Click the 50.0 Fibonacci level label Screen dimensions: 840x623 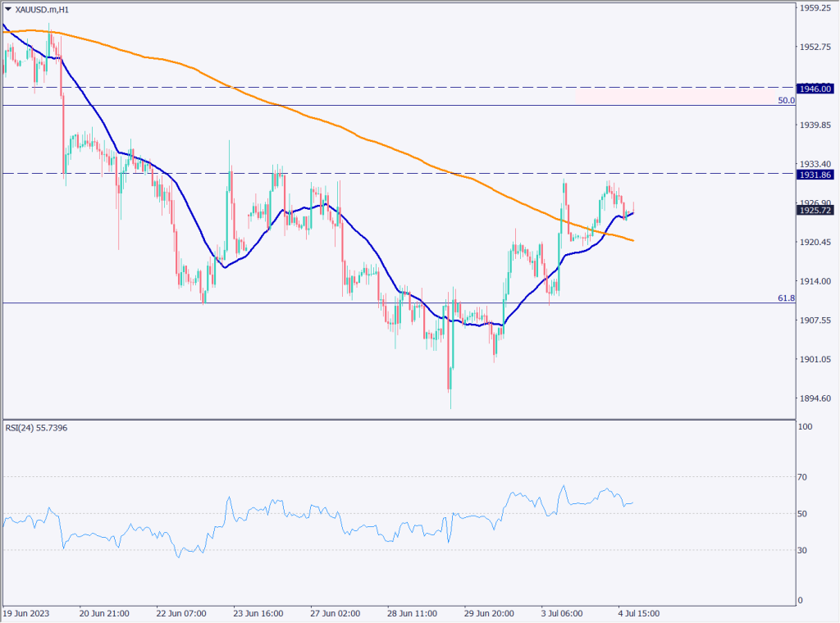coord(786,100)
